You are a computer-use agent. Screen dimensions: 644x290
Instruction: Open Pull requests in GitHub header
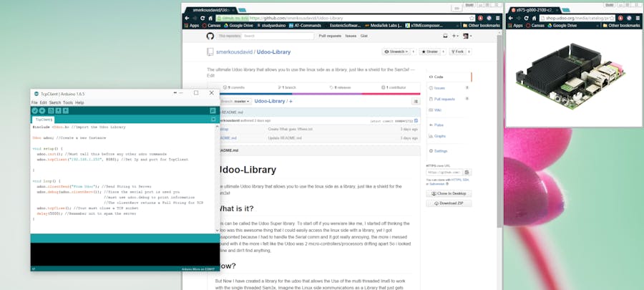point(330,36)
